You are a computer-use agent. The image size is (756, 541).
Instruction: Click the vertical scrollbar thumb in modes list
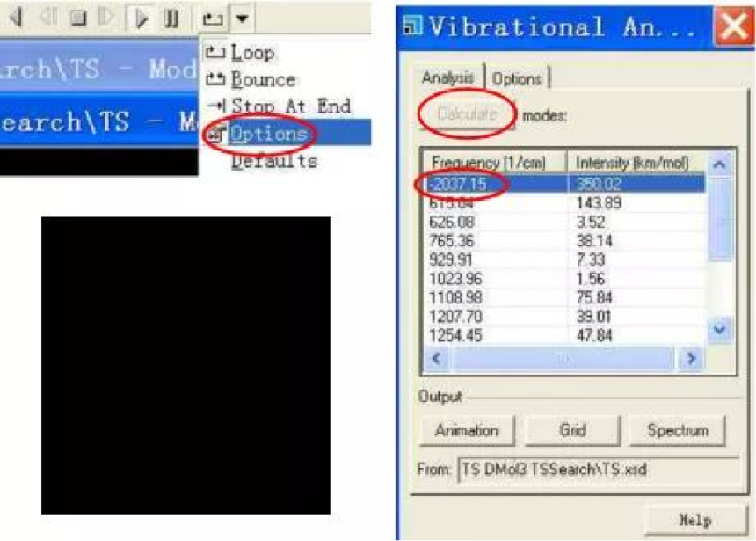pyautogui.click(x=719, y=219)
